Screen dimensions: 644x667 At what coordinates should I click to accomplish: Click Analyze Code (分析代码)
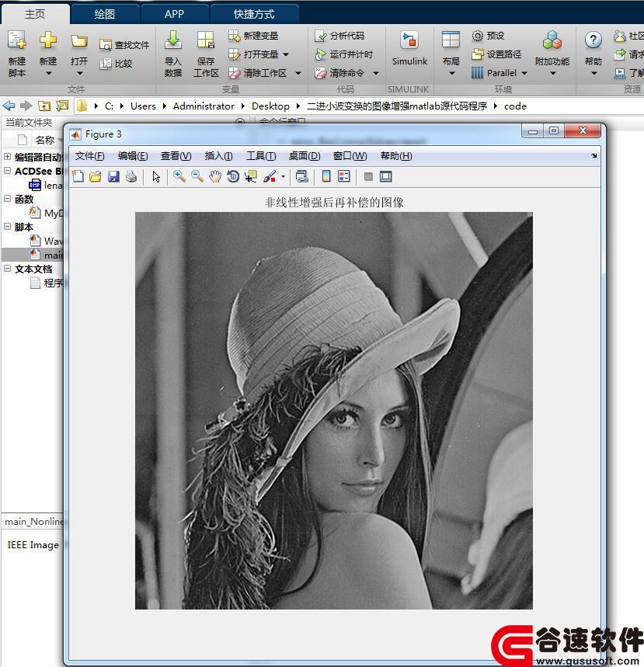coord(339,36)
